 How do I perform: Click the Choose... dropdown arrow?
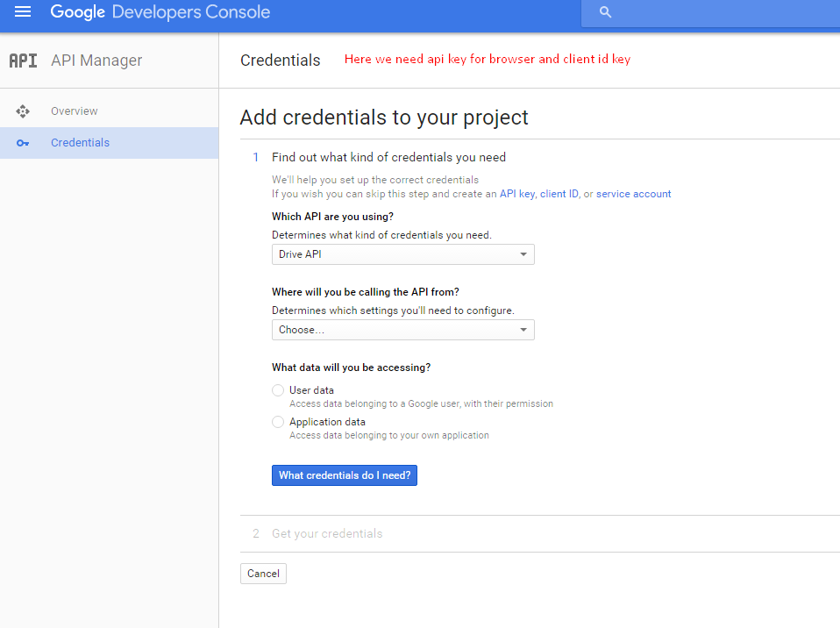tap(523, 330)
